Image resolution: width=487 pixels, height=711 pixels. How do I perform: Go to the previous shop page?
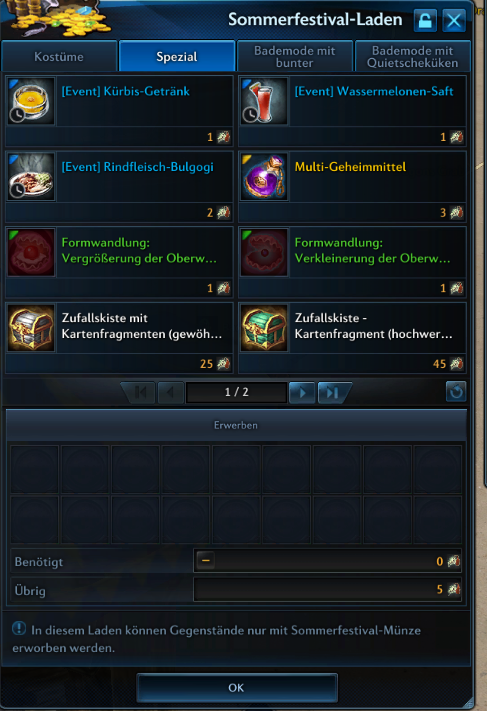(171, 392)
